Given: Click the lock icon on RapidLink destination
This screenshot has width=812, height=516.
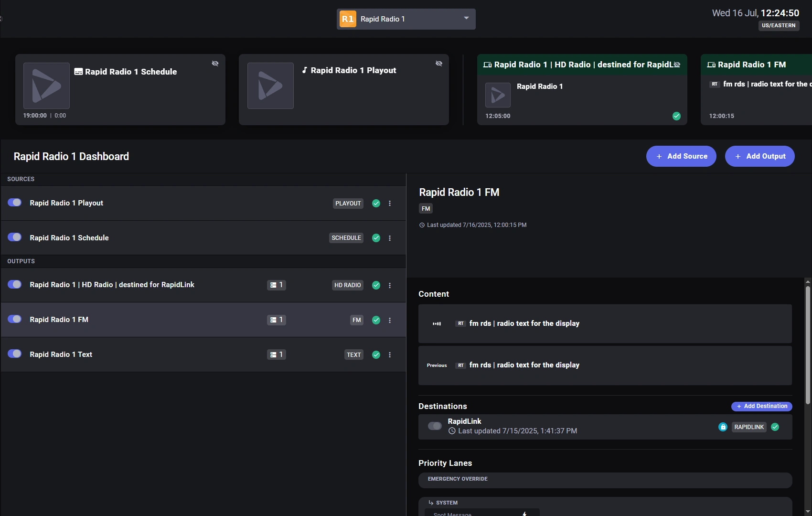Looking at the screenshot, I should click(723, 427).
